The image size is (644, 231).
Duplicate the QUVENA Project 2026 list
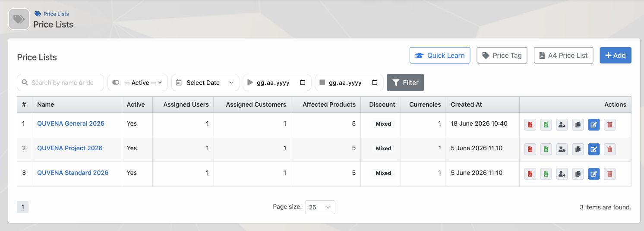tap(578, 149)
